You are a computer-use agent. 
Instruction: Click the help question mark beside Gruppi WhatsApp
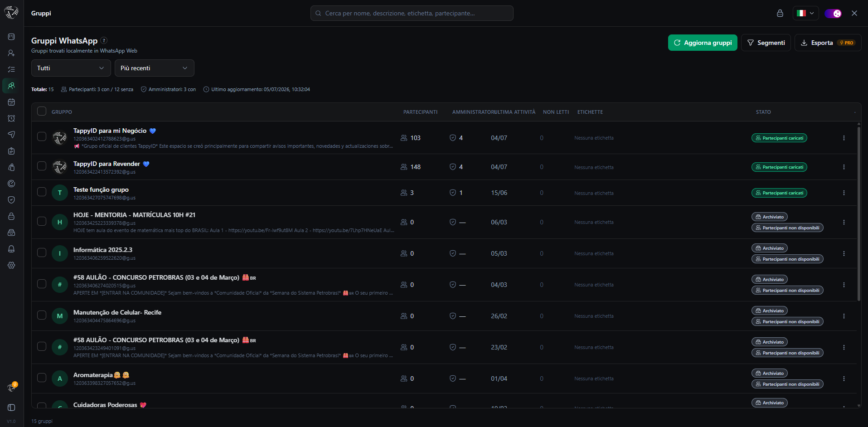coord(104,40)
